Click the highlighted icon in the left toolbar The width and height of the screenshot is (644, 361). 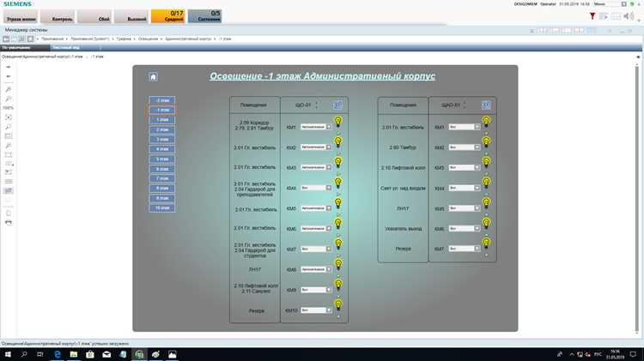[x=9, y=190]
